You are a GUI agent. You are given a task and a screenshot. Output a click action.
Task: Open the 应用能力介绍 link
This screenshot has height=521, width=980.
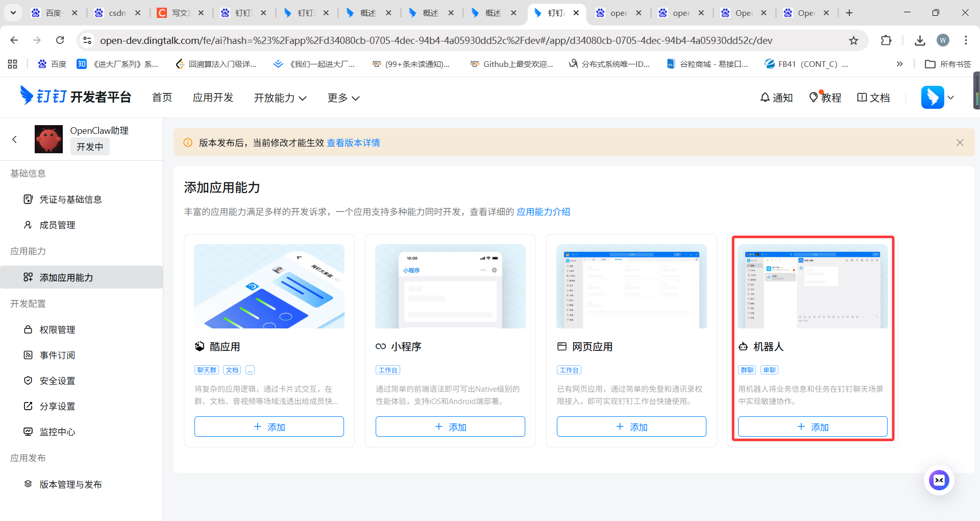click(x=543, y=211)
